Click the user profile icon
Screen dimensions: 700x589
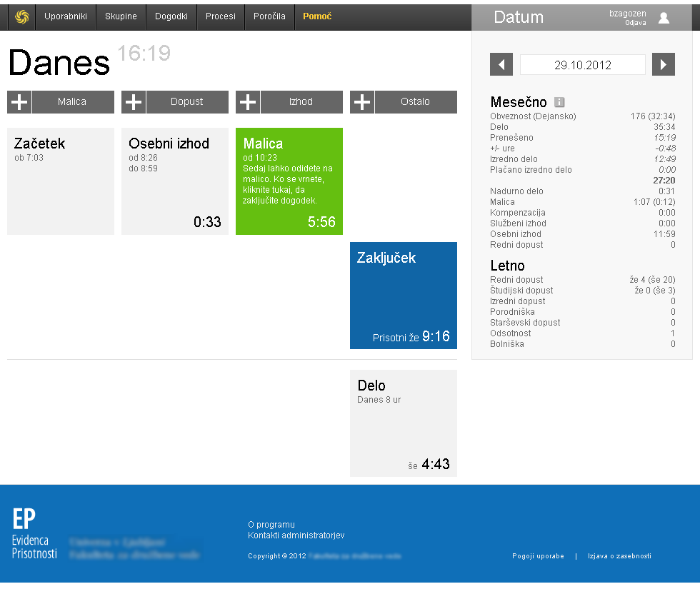point(664,18)
